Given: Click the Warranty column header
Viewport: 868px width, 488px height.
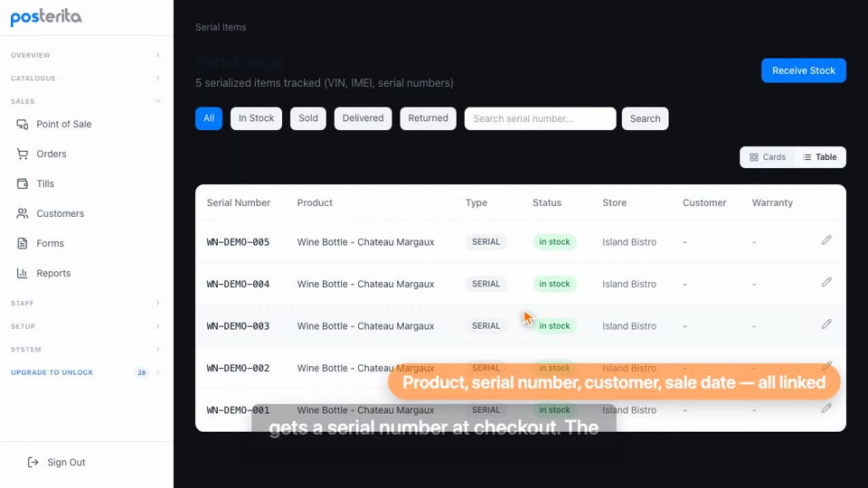Looking at the screenshot, I should pos(772,202).
